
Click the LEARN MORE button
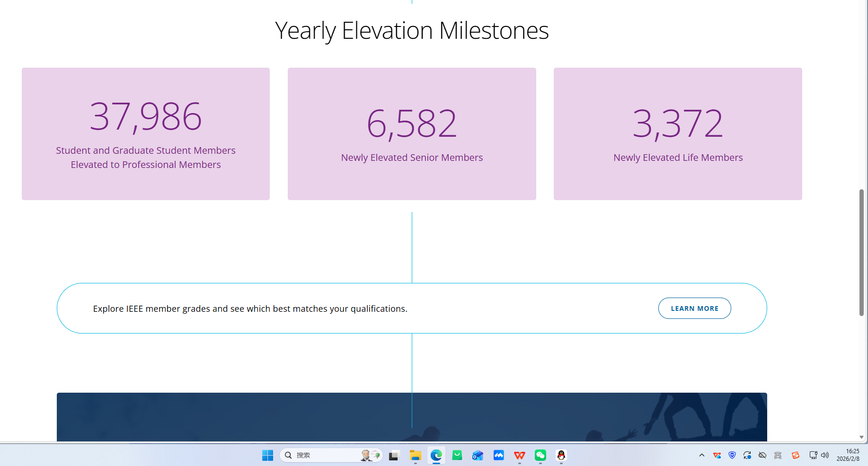click(694, 308)
